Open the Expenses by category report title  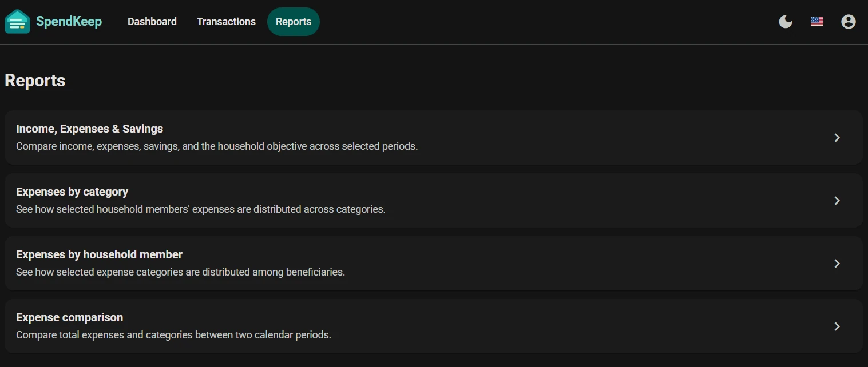(72, 192)
